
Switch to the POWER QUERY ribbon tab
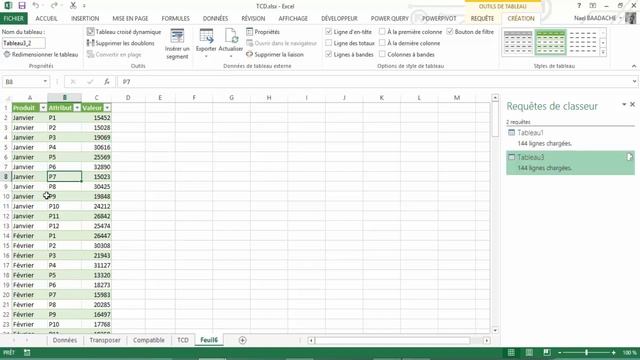(x=389, y=18)
